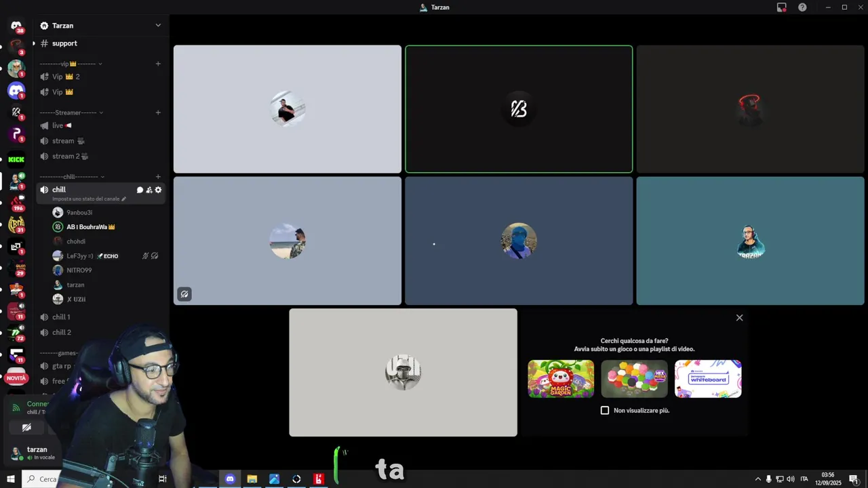Viewport: 868px width, 488px height.
Task: Launch the Magic Garden activity
Action: pyautogui.click(x=561, y=379)
